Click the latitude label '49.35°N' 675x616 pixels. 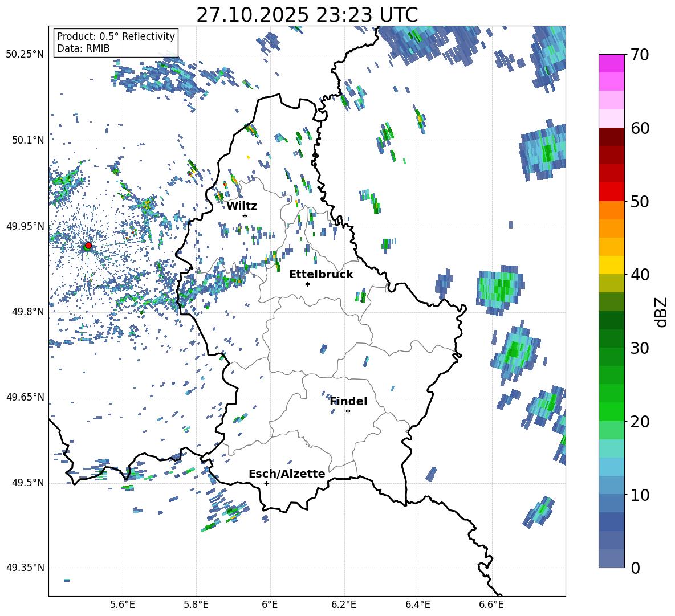point(25,568)
